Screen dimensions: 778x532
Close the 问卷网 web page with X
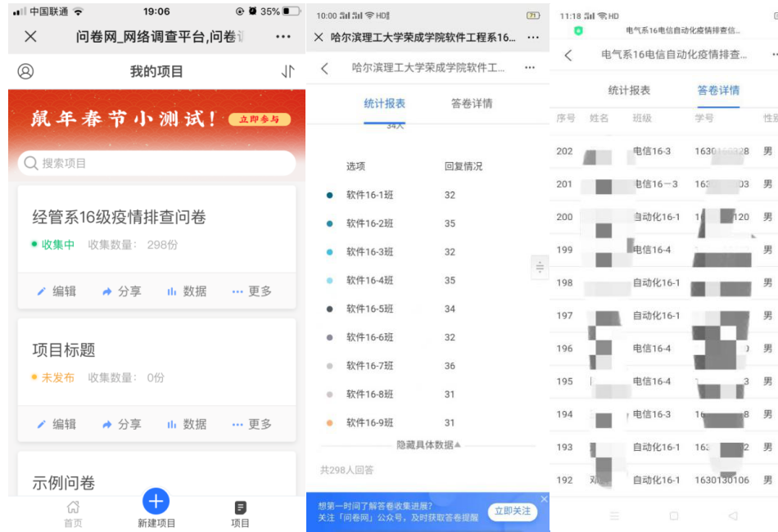click(x=30, y=36)
